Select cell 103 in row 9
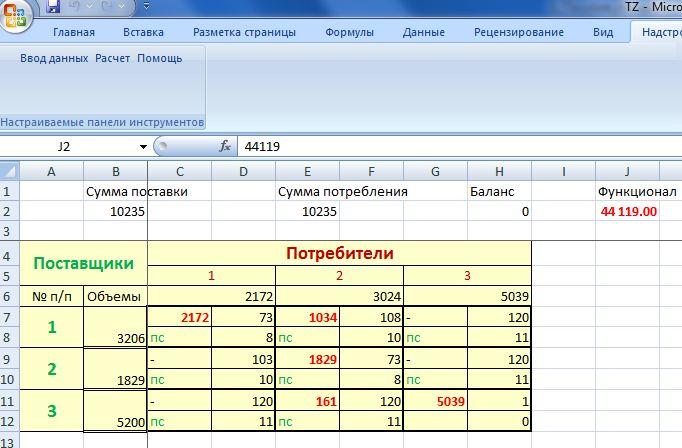 [x=243, y=359]
